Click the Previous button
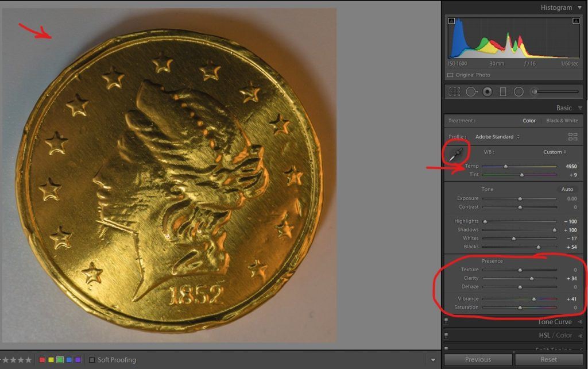The height and width of the screenshot is (369, 588). tap(478, 359)
